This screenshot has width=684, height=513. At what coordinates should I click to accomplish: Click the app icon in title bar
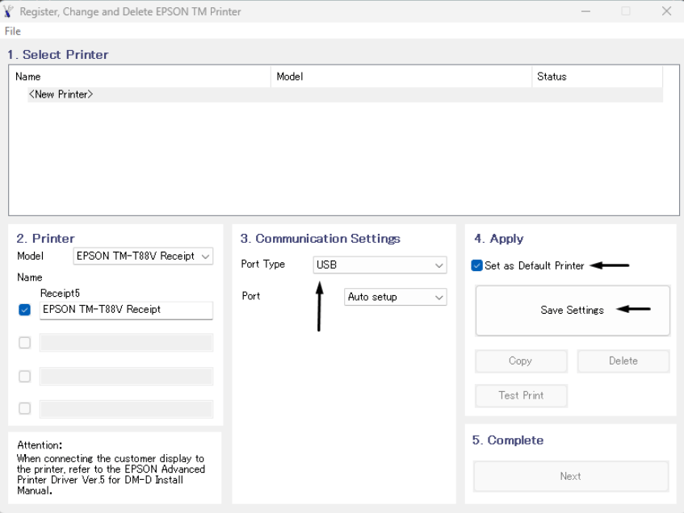(x=10, y=11)
